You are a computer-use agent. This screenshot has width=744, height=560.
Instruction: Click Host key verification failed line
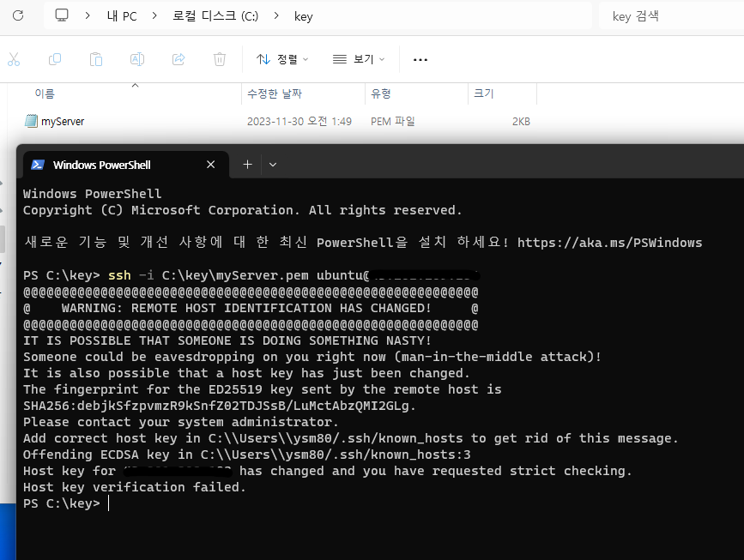click(x=134, y=487)
